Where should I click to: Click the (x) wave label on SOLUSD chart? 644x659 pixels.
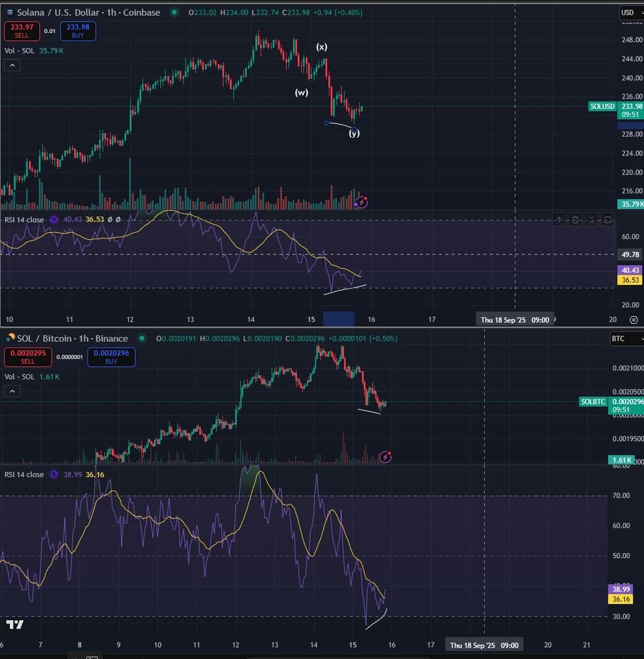[322, 47]
